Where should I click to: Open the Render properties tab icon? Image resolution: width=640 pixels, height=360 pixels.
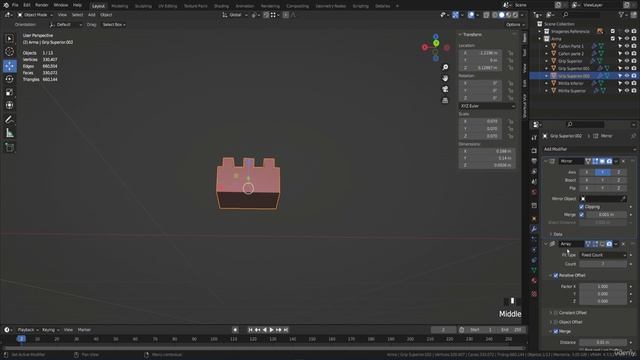pyautogui.click(x=534, y=151)
